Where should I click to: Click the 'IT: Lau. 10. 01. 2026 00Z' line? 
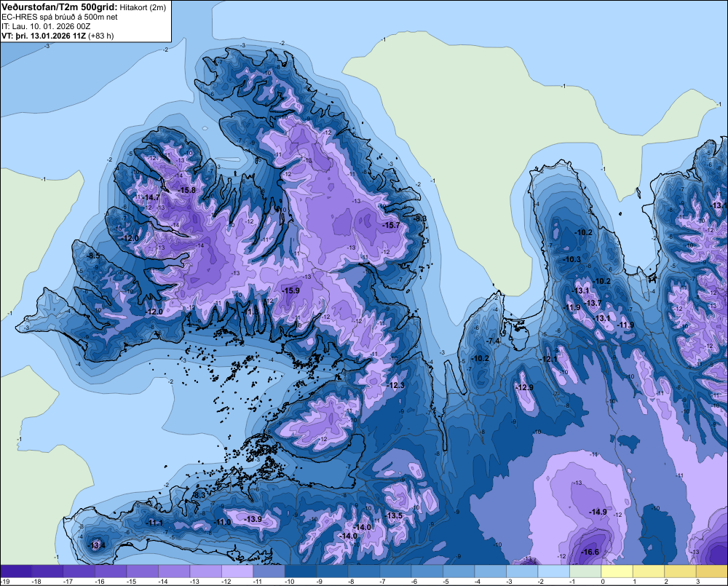[46, 26]
